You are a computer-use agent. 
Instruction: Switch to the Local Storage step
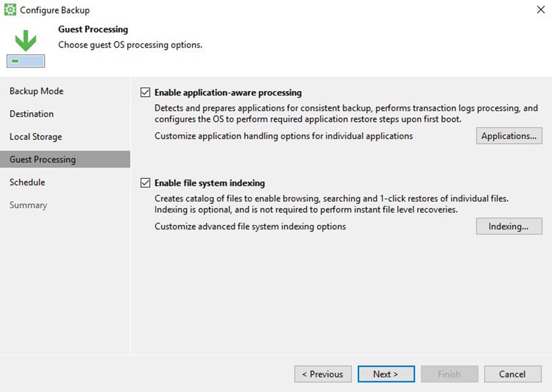36,137
